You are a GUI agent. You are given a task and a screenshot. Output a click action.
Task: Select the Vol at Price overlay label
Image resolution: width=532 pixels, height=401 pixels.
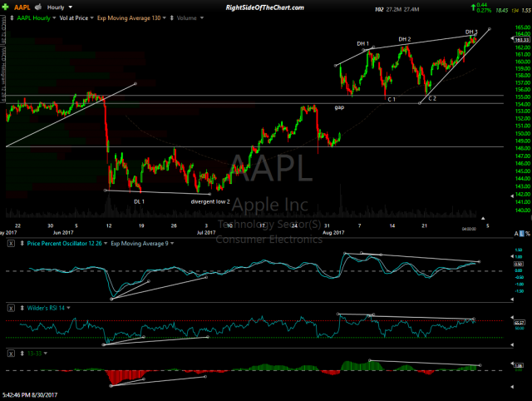(74, 18)
